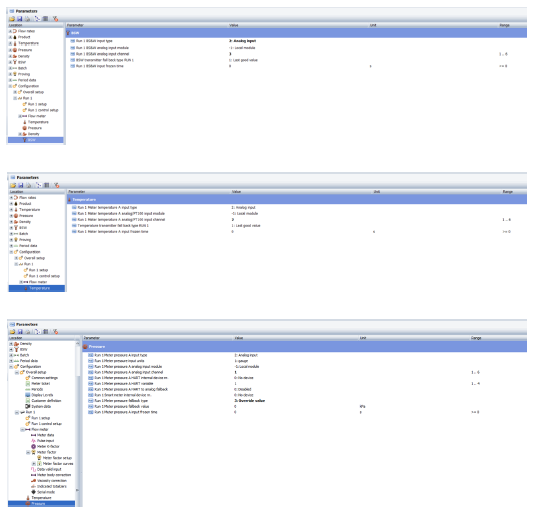536x523 pixels.
Task: Click the save icon in the BSW parameters window toolbar
Action: 20,19
